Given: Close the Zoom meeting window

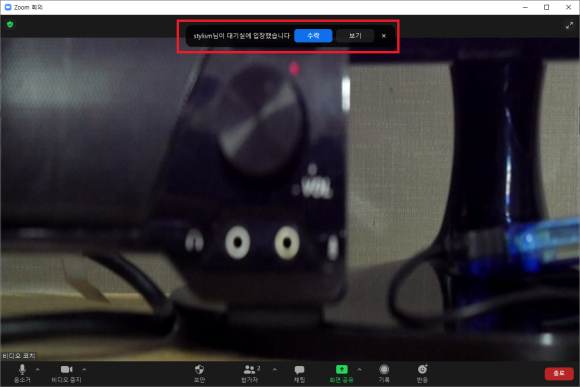Looking at the screenshot, I should 569,7.
